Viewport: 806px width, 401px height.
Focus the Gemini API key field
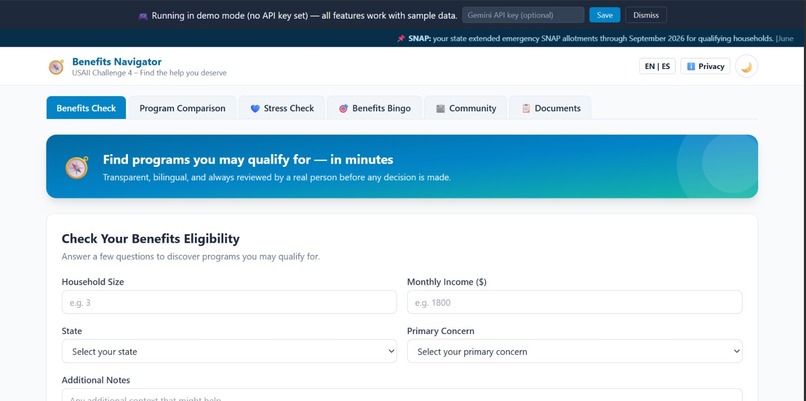(x=523, y=15)
